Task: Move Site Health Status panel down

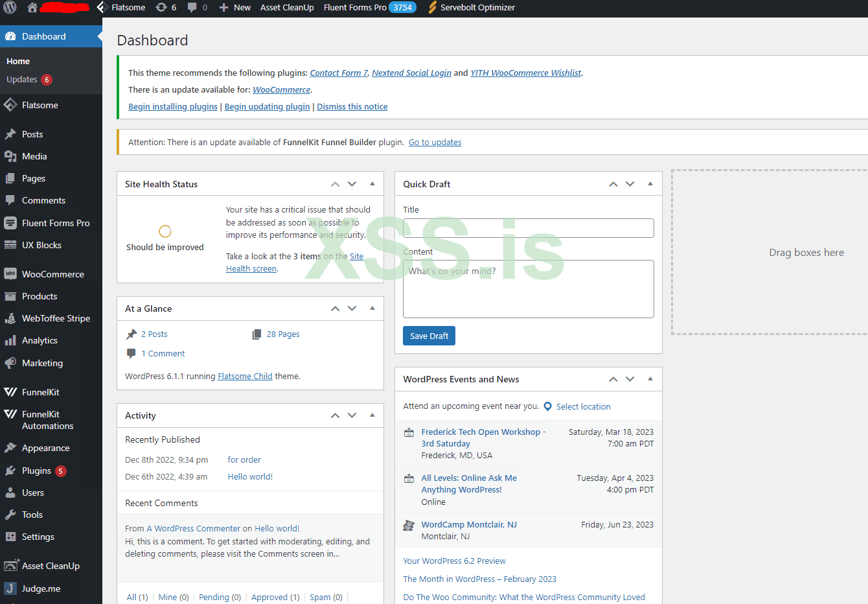Action: coord(352,184)
